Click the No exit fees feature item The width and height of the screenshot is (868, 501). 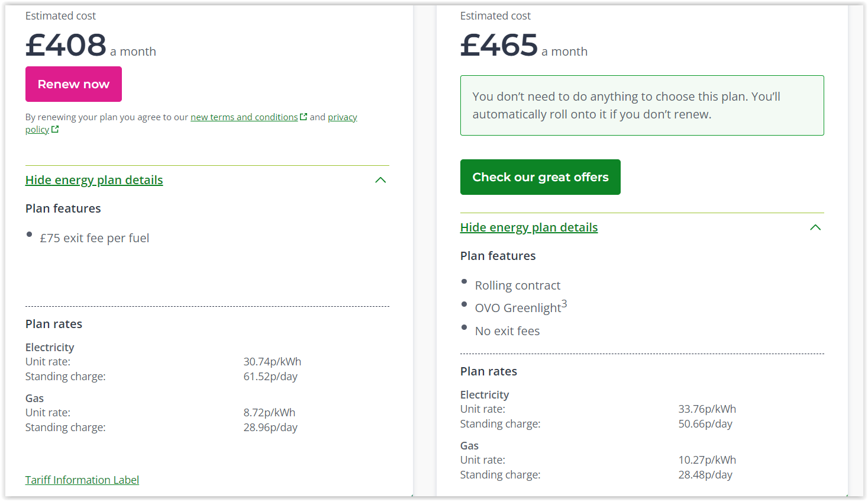[x=507, y=331]
